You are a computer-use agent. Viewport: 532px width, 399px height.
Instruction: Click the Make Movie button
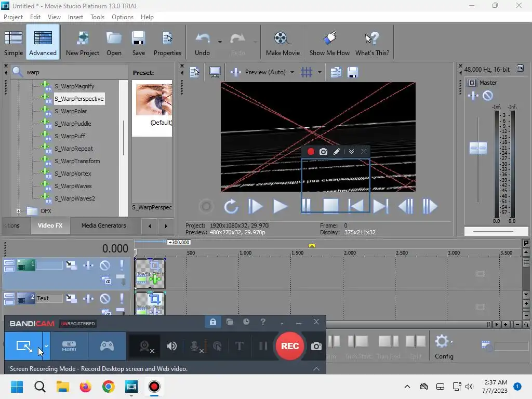[x=283, y=43]
